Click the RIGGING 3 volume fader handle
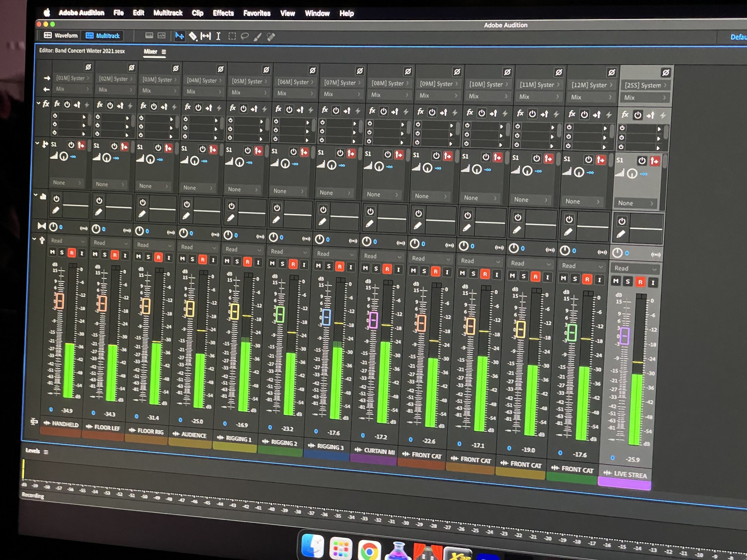Screen dimensions: 747x560 tap(326, 317)
